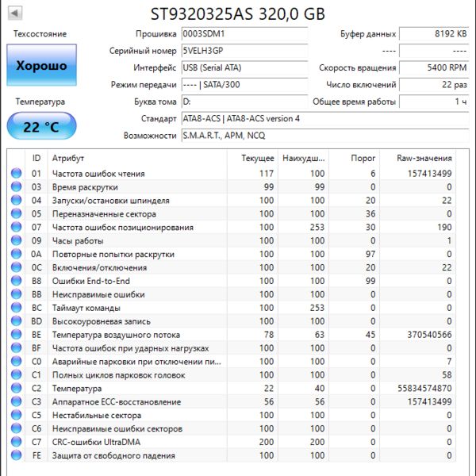
Task: Click status circle for attribute FE
Action: pos(17,455)
